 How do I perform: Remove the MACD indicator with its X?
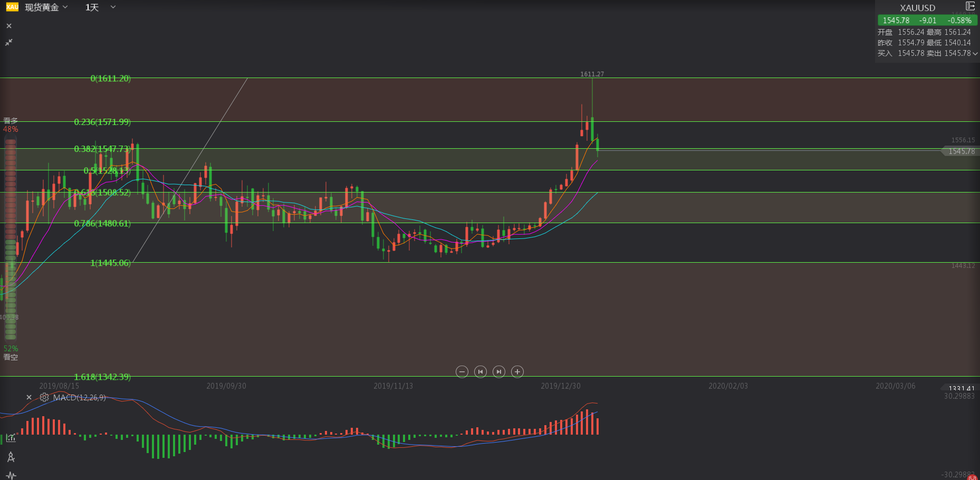click(29, 397)
